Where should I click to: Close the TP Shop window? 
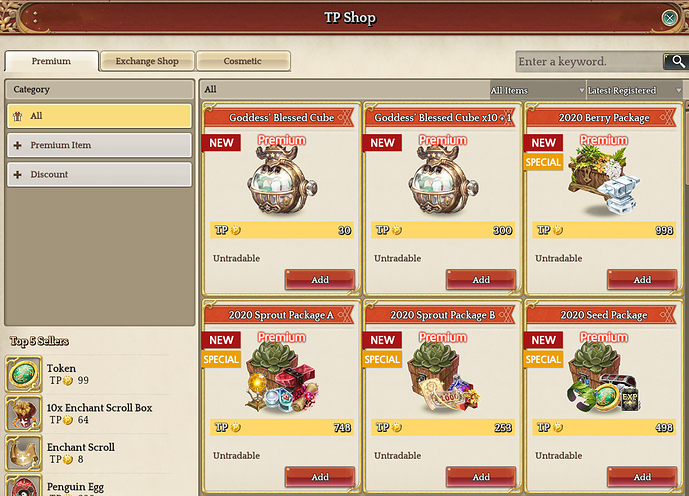669,18
